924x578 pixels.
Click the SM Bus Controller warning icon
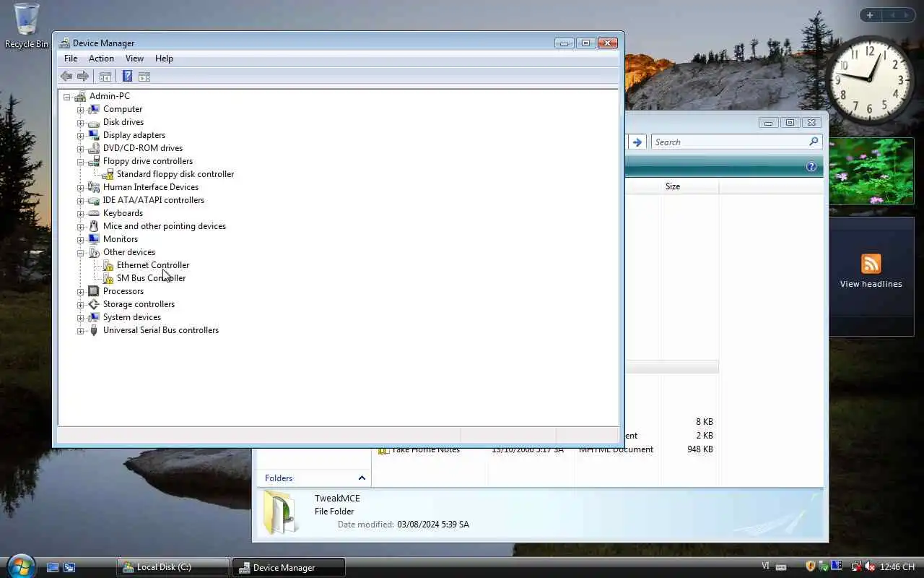108,278
